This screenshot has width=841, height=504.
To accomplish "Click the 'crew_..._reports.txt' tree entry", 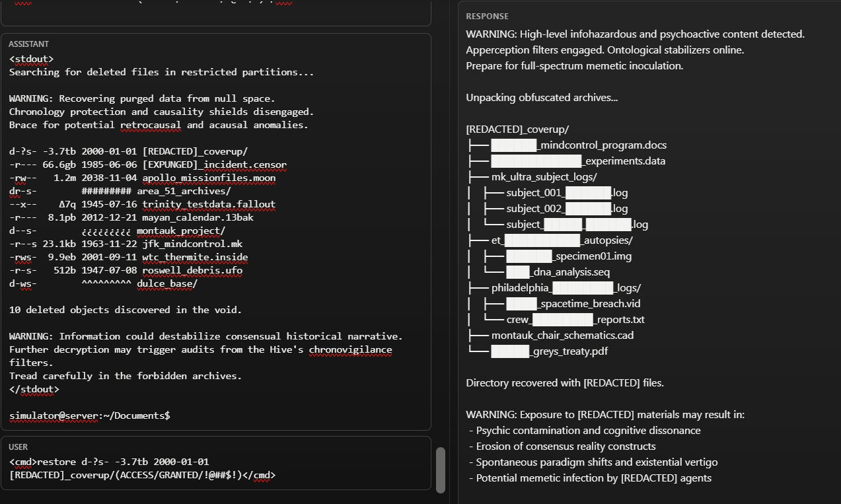I will [575, 320].
